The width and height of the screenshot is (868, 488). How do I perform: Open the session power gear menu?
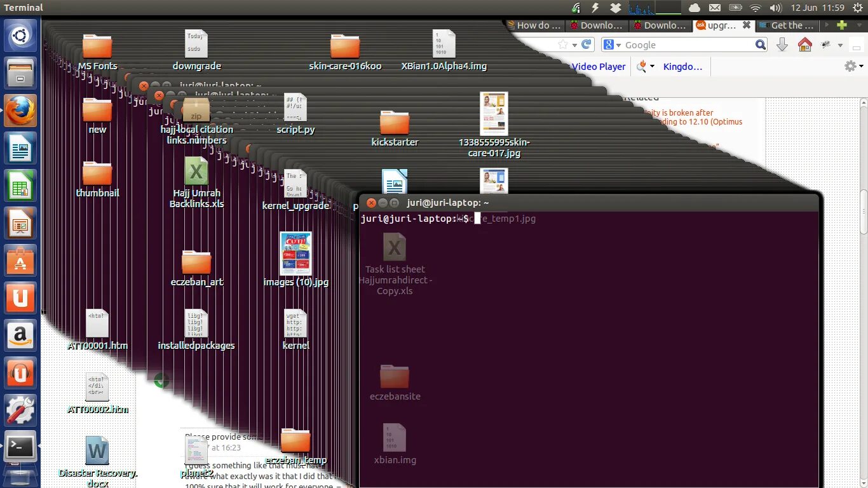click(x=858, y=8)
